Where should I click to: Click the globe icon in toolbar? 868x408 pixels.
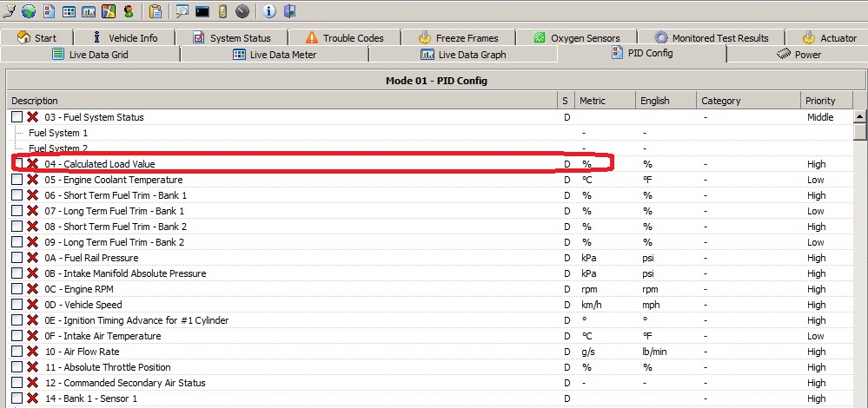[x=29, y=11]
